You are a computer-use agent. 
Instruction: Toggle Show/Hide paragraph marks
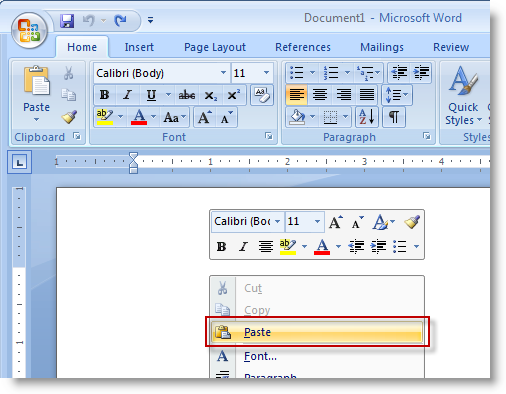394,117
